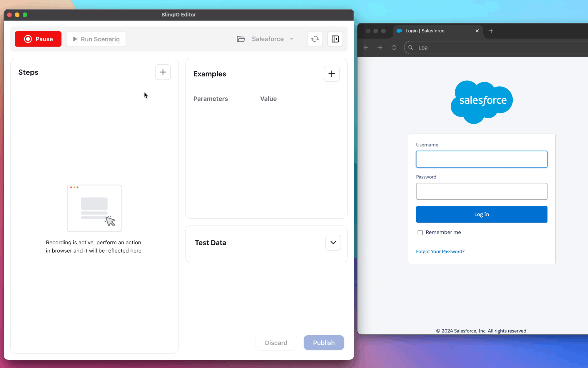The width and height of the screenshot is (588, 368).
Task: Check the Remember me checkbox
Action: 420,233
